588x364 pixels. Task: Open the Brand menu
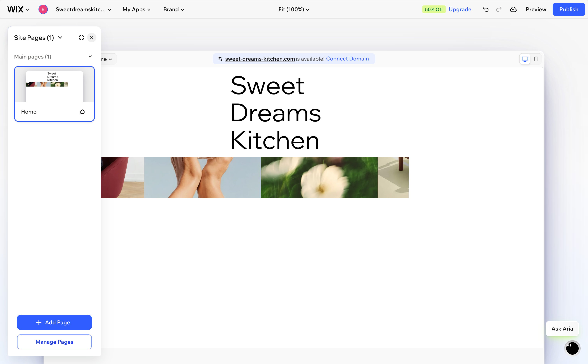click(x=173, y=10)
